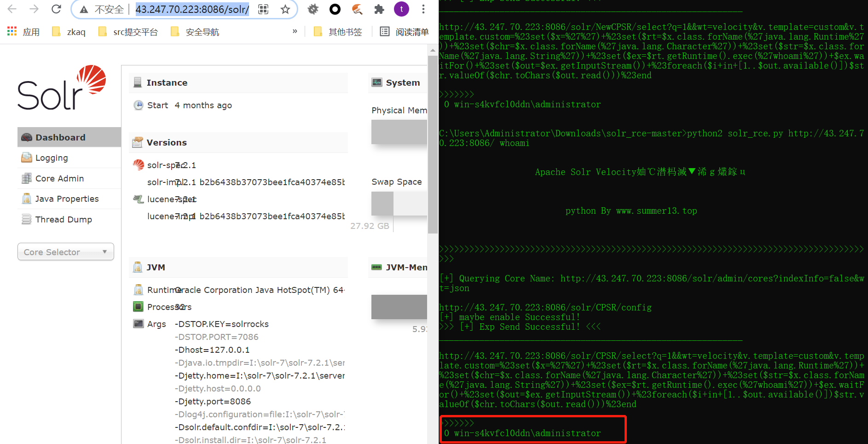Toggle the bookmark star in address bar

[286, 9]
